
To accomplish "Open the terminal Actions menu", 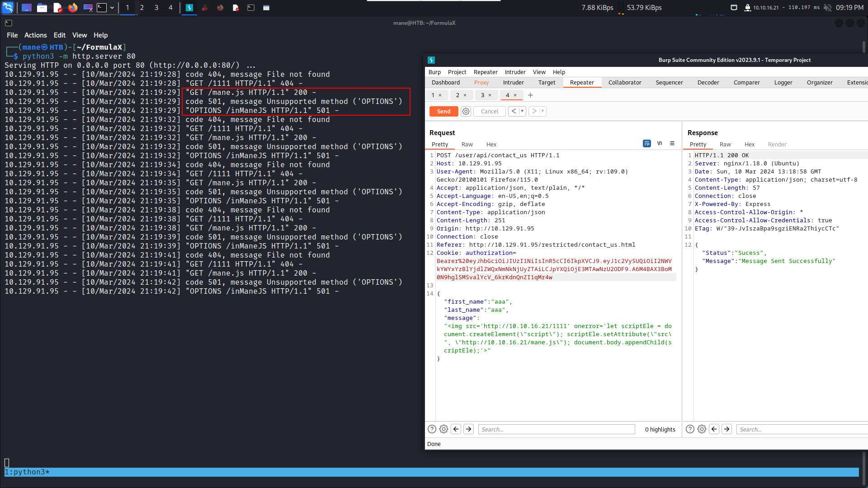I will tap(35, 35).
